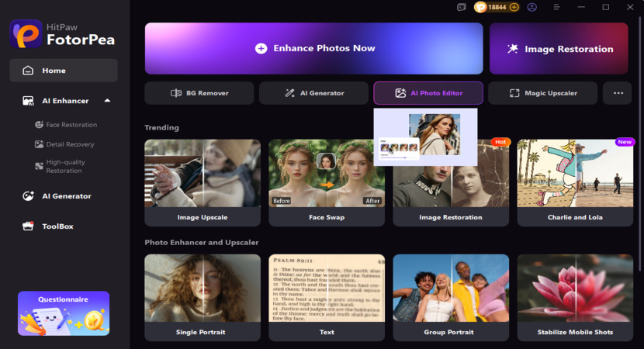Click the HitPaw FotorPea logo icon

click(x=26, y=34)
